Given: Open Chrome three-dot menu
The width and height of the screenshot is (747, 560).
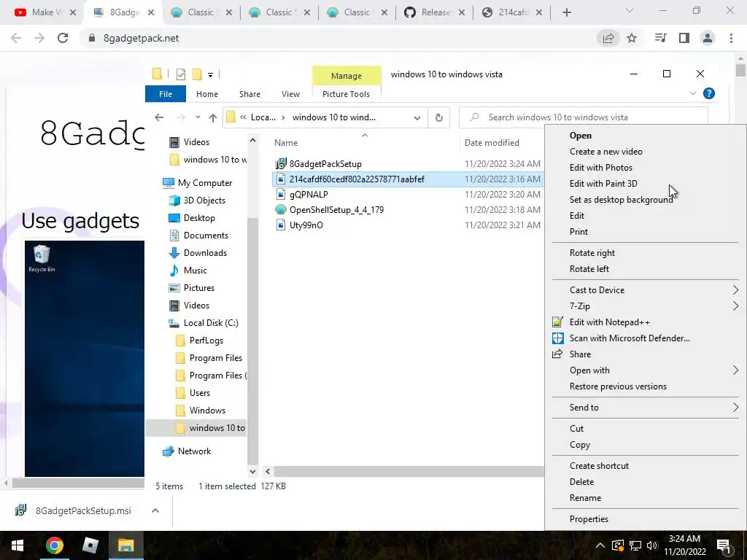Looking at the screenshot, I should point(731,38).
